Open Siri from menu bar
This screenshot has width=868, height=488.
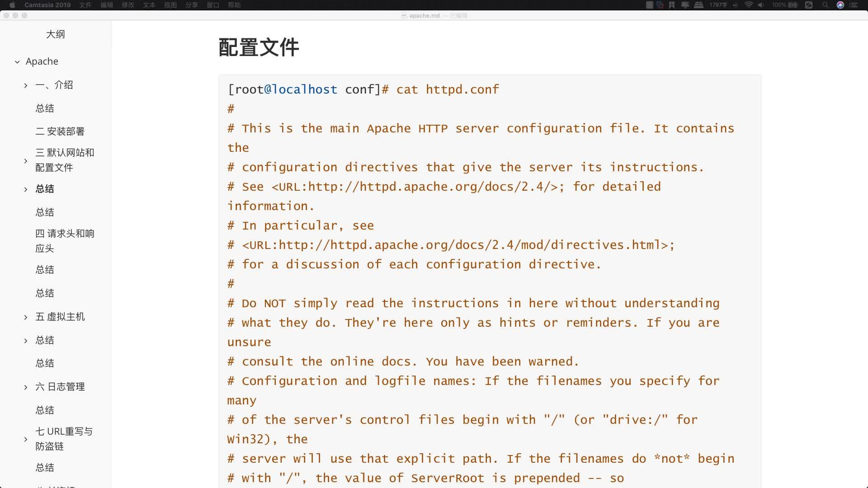tap(840, 5)
